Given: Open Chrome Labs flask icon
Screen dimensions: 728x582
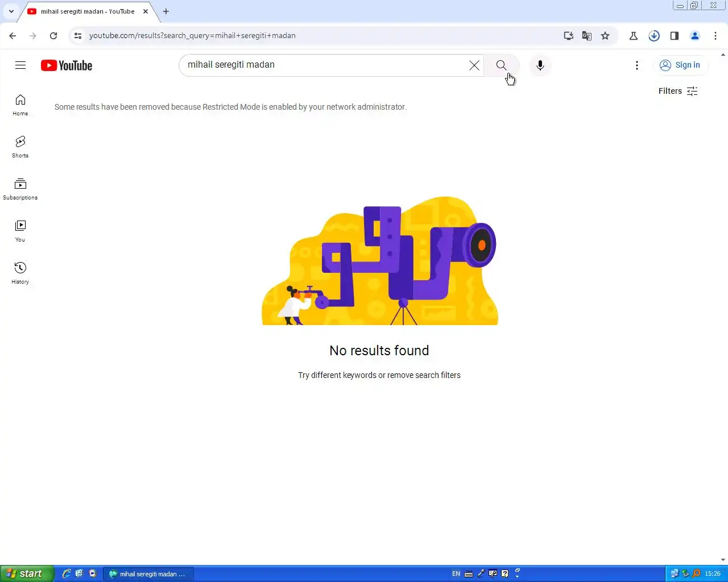Looking at the screenshot, I should (634, 36).
